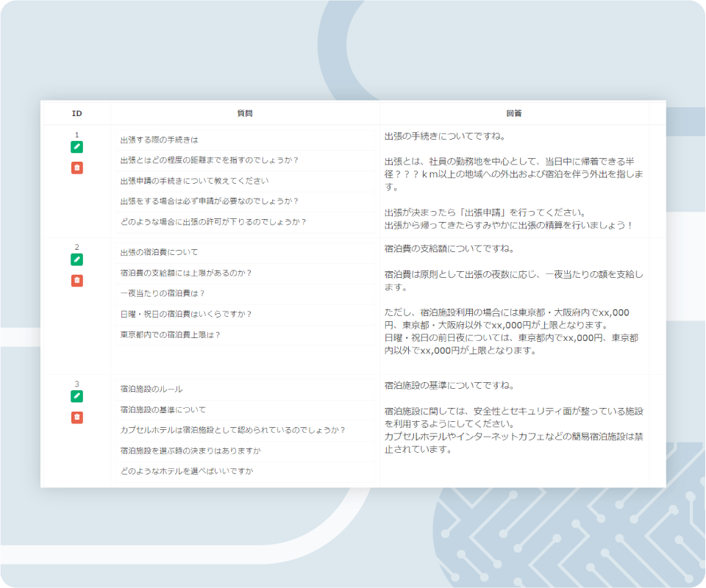The width and height of the screenshot is (706, 588).
Task: Click the ID column header
Action: (x=76, y=113)
